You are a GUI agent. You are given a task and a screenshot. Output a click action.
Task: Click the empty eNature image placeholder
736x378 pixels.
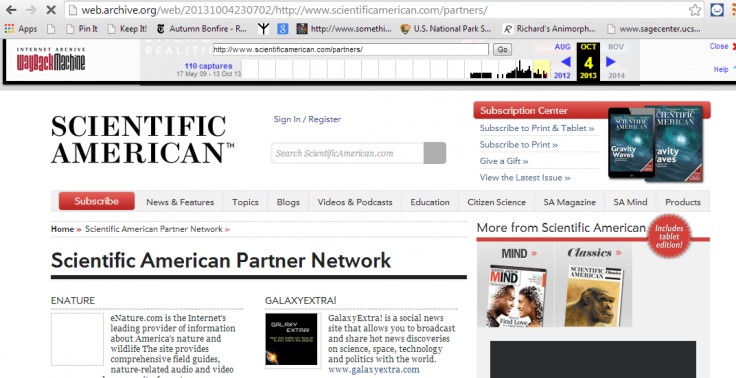tap(77, 339)
